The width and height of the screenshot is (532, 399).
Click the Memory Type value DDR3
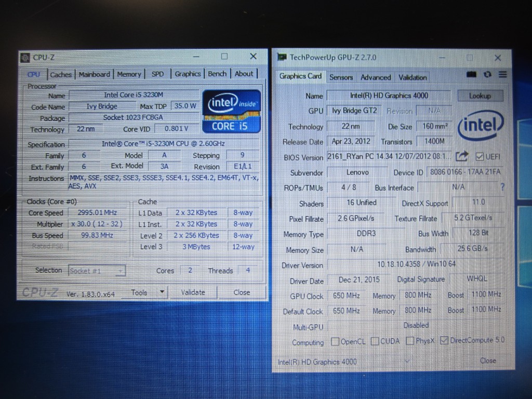tap(366, 233)
